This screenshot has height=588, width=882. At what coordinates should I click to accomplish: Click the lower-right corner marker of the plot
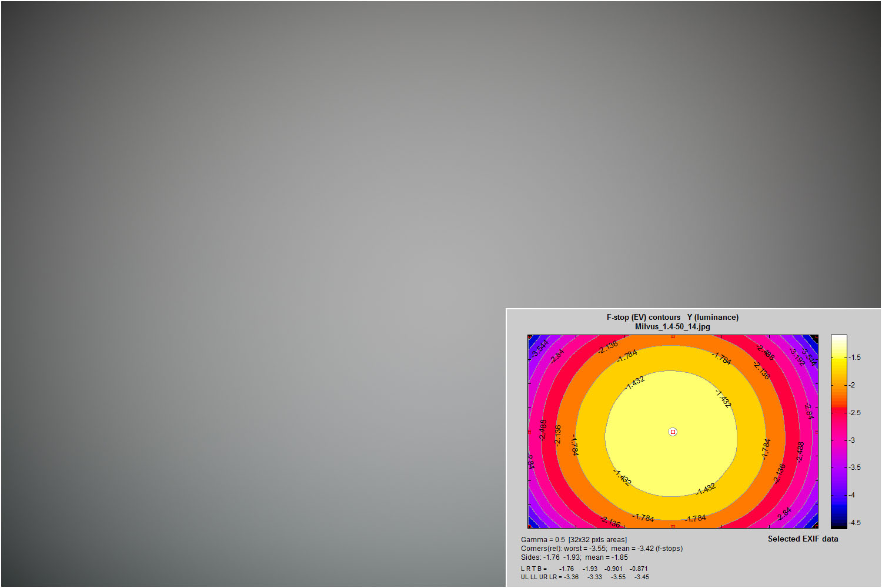tap(816, 526)
